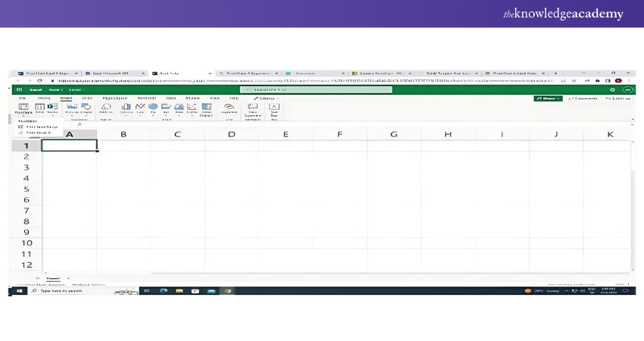Switch to the Home ribbon tab
Viewport: 644px width, 341px height.
tap(45, 99)
